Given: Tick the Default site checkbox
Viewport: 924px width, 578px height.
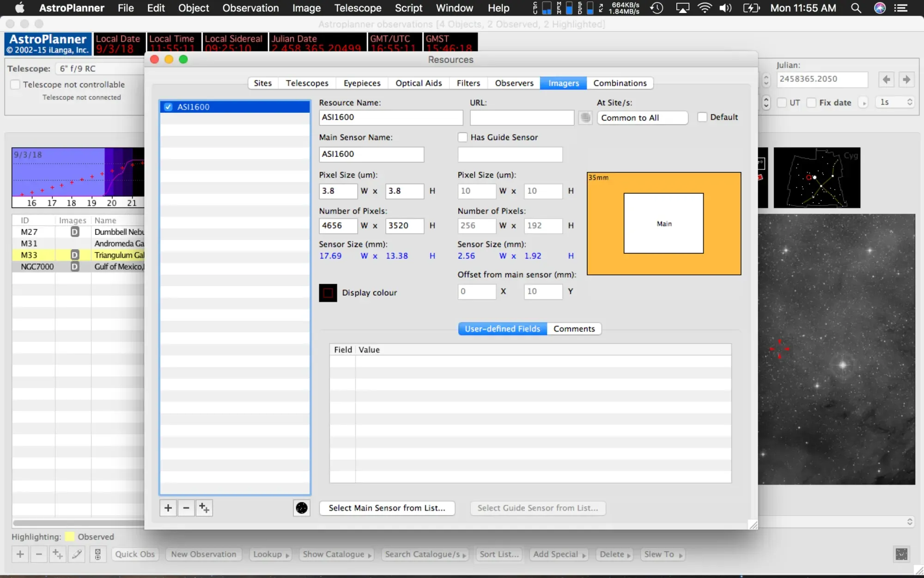Looking at the screenshot, I should (x=702, y=117).
